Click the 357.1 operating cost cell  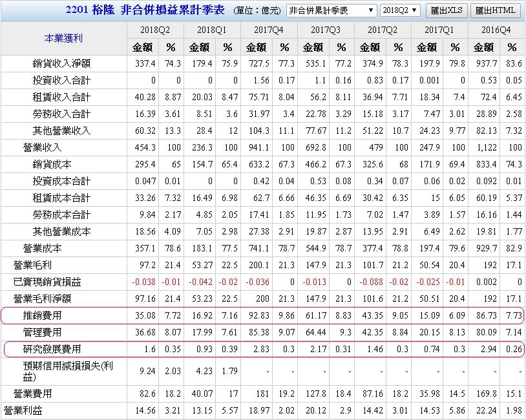pyautogui.click(x=145, y=248)
